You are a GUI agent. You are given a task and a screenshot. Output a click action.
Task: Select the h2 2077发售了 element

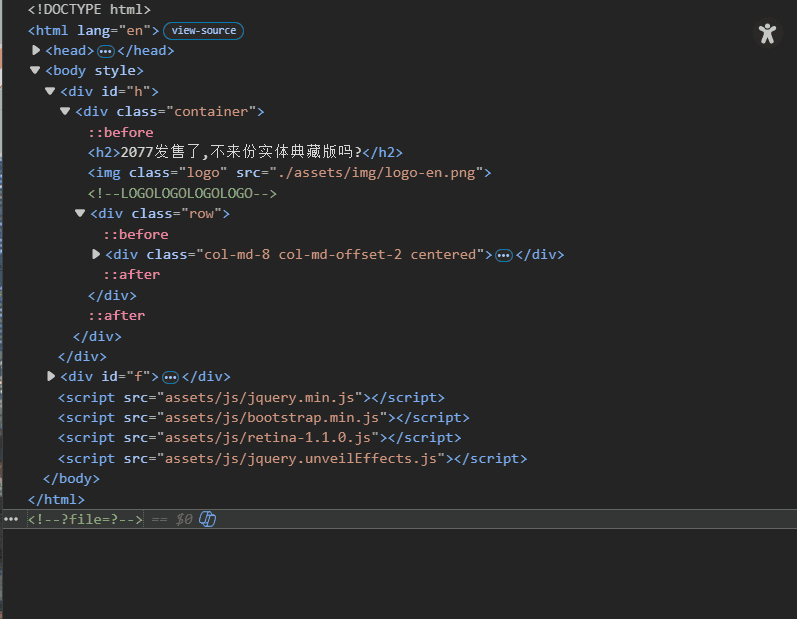[245, 152]
